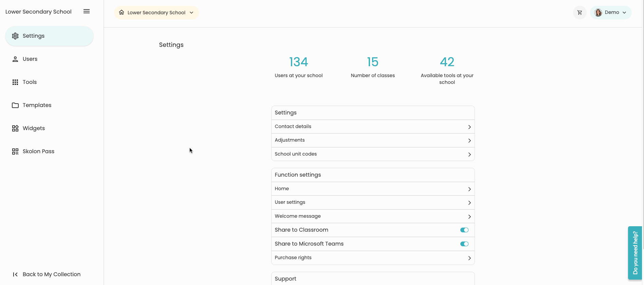Screen dimensions: 644x285
Task: Disable the Share to Classroom toggle
Action: point(464,230)
